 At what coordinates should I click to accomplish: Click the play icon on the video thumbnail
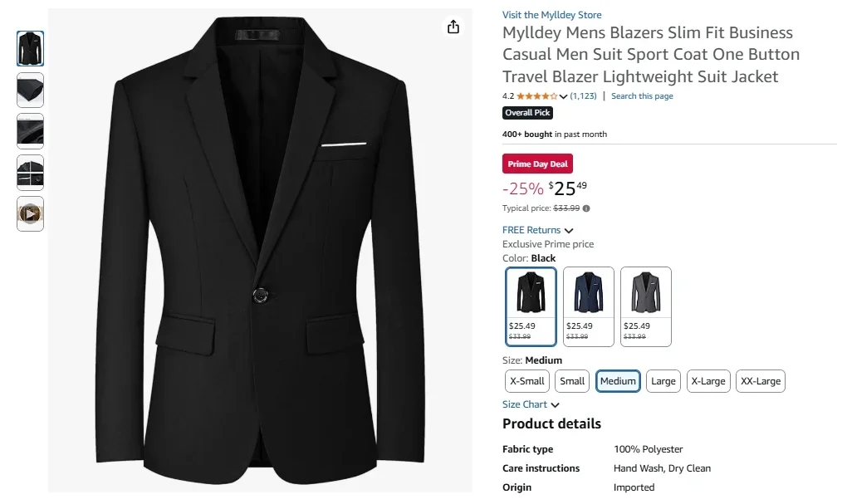pos(30,213)
